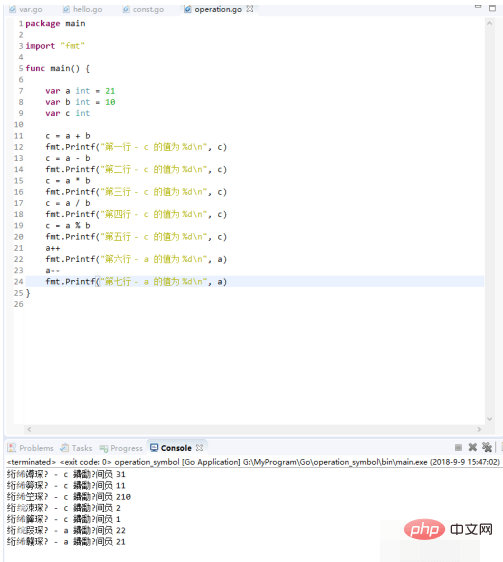This screenshot has height=562, width=503.
Task: Open the Problems view tab
Action: [30, 448]
